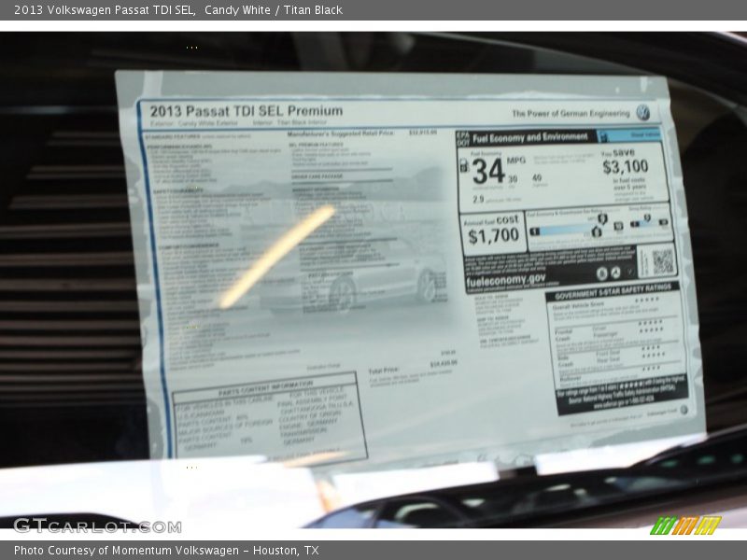
Task: Click the Photo Courtesy of Momentum Volkswagen caption
Action: click(x=166, y=551)
